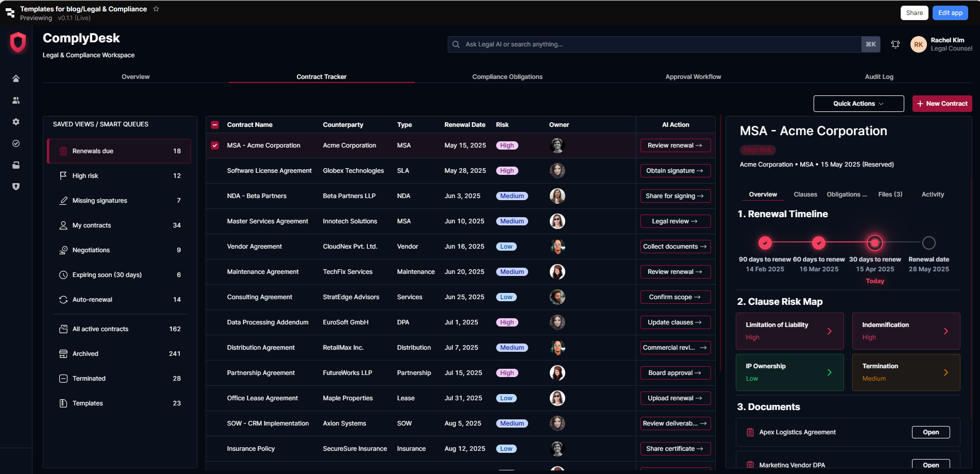This screenshot has height=474, width=980.
Task: Open the Obligations tab in detail panel
Action: [x=847, y=194]
